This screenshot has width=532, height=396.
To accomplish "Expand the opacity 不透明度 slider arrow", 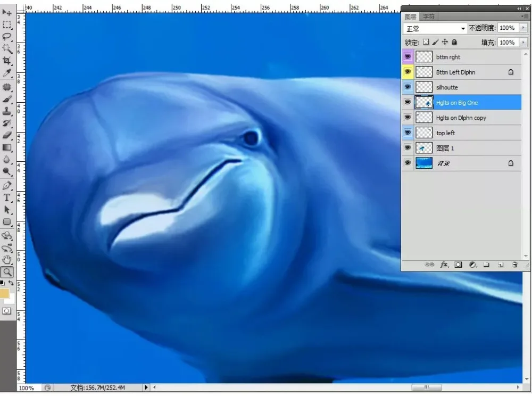I will click(523, 28).
